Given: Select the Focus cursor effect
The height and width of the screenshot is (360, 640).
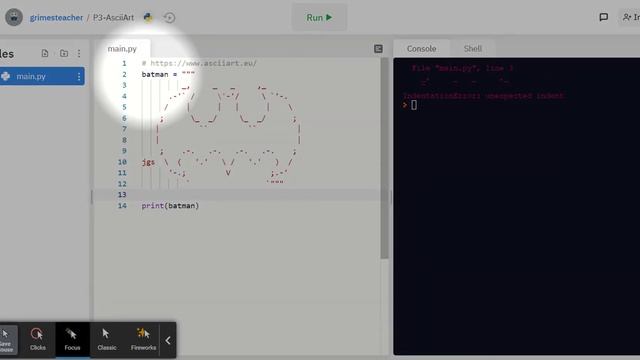Looking at the screenshot, I should (72, 340).
